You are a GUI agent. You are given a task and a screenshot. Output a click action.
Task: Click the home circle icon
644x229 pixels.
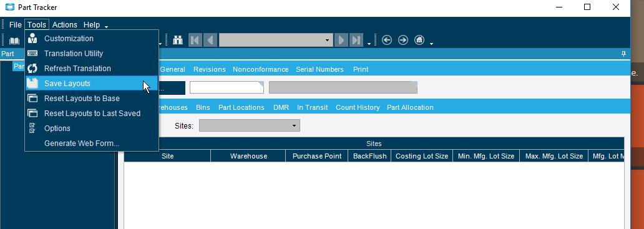tap(419, 40)
